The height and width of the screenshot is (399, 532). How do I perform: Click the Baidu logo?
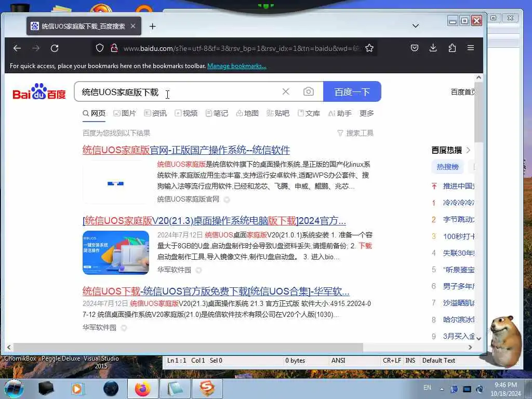pyautogui.click(x=39, y=91)
